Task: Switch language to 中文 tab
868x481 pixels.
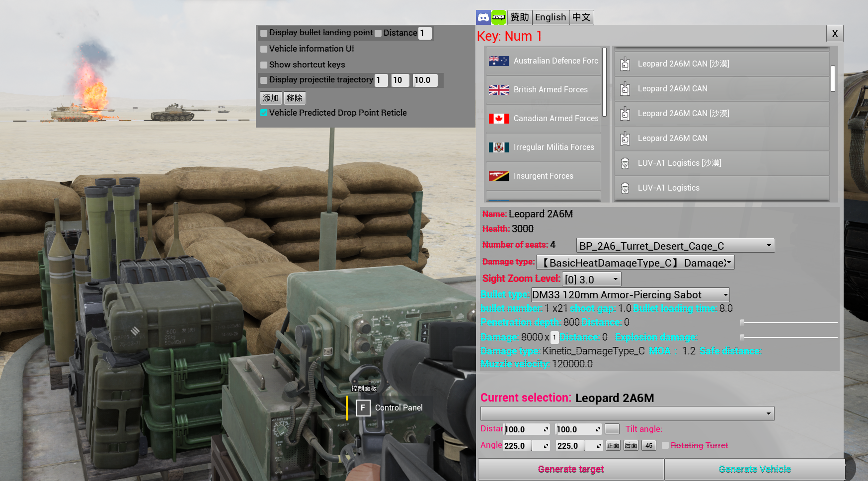Action: click(x=581, y=17)
